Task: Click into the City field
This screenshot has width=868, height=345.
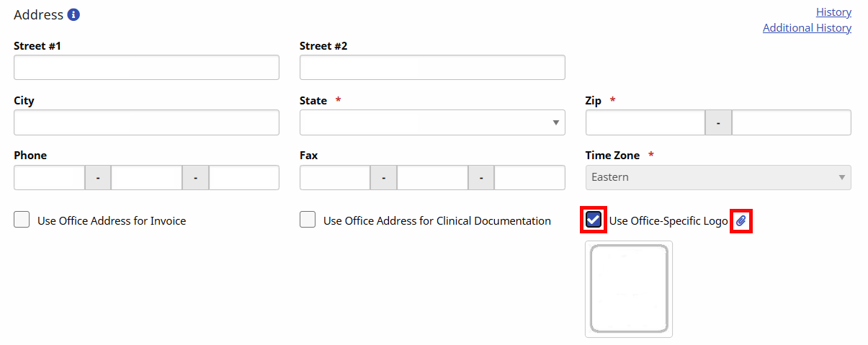Action: 146,122
